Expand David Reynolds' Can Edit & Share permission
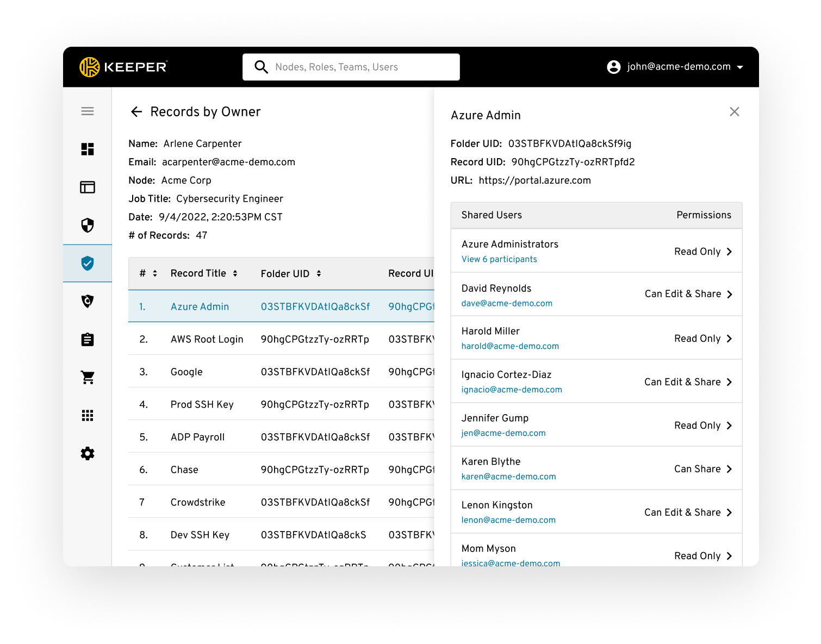This screenshot has width=821, height=644. (729, 294)
